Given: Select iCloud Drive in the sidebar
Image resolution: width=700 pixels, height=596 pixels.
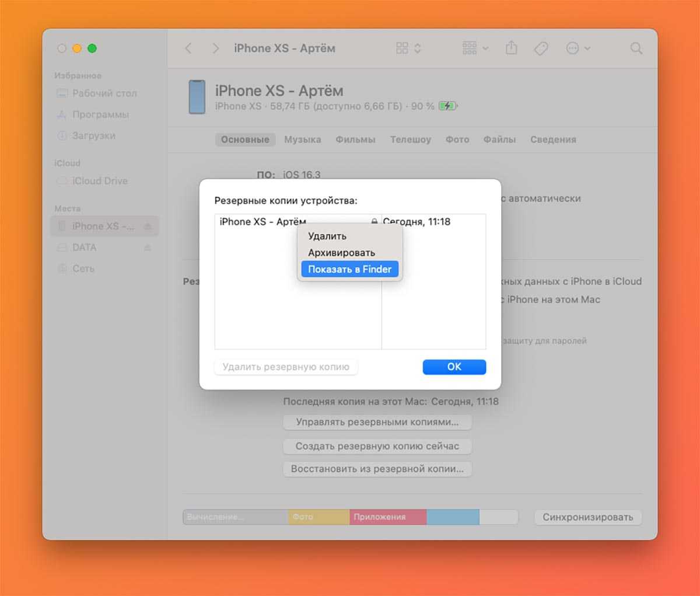Looking at the screenshot, I should (99, 181).
